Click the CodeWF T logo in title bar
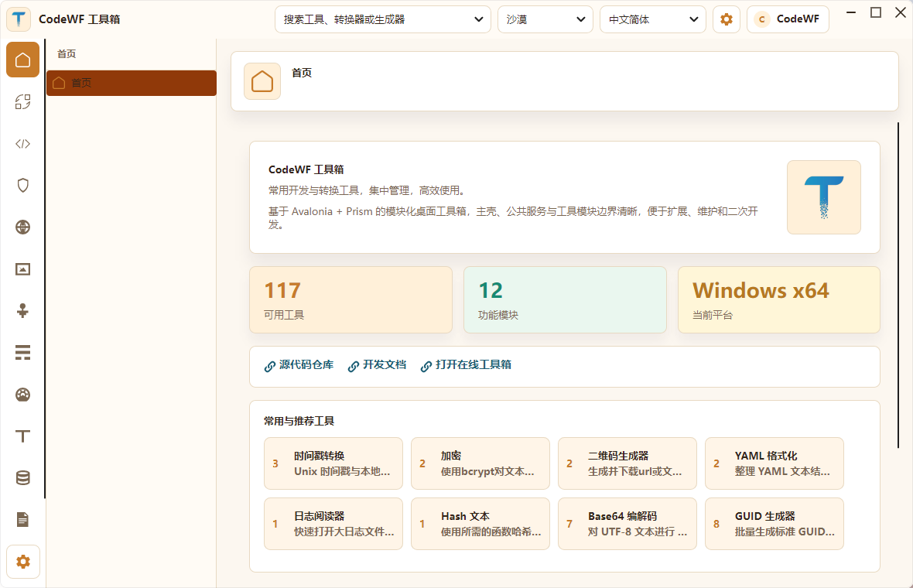 pos(19,19)
